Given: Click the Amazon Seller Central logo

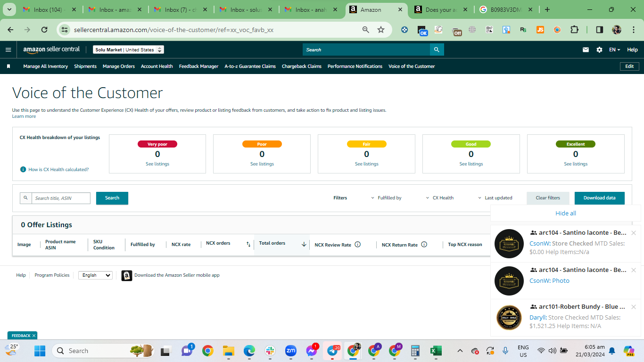Looking at the screenshot, I should tap(51, 49).
